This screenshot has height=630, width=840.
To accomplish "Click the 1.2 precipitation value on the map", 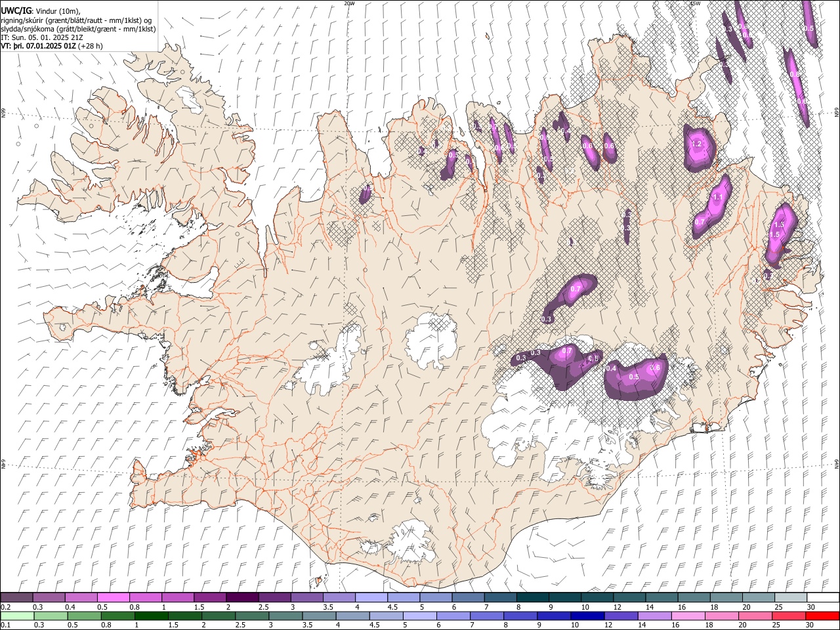I will tap(697, 144).
